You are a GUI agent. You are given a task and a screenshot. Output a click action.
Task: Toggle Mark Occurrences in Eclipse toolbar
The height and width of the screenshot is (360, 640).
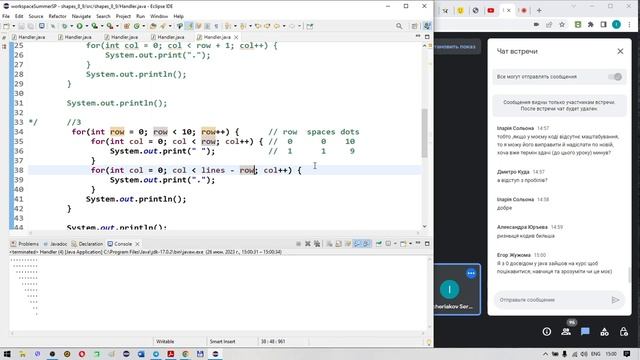[189, 26]
